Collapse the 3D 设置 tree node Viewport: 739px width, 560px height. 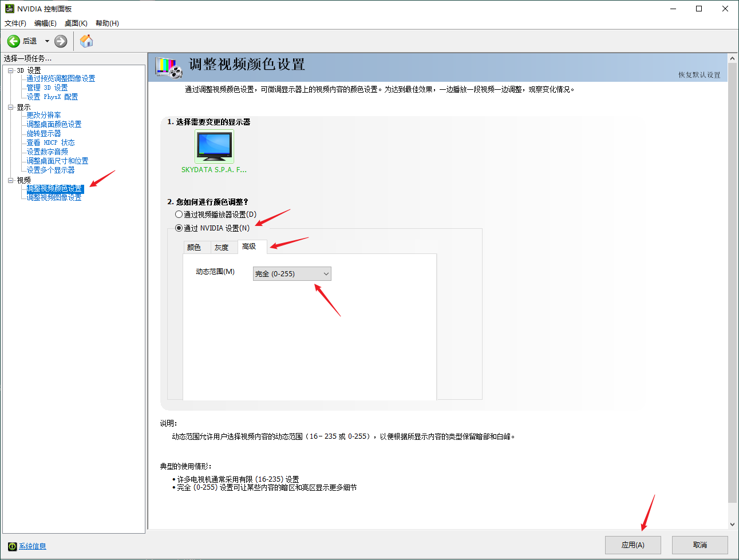pos(11,70)
